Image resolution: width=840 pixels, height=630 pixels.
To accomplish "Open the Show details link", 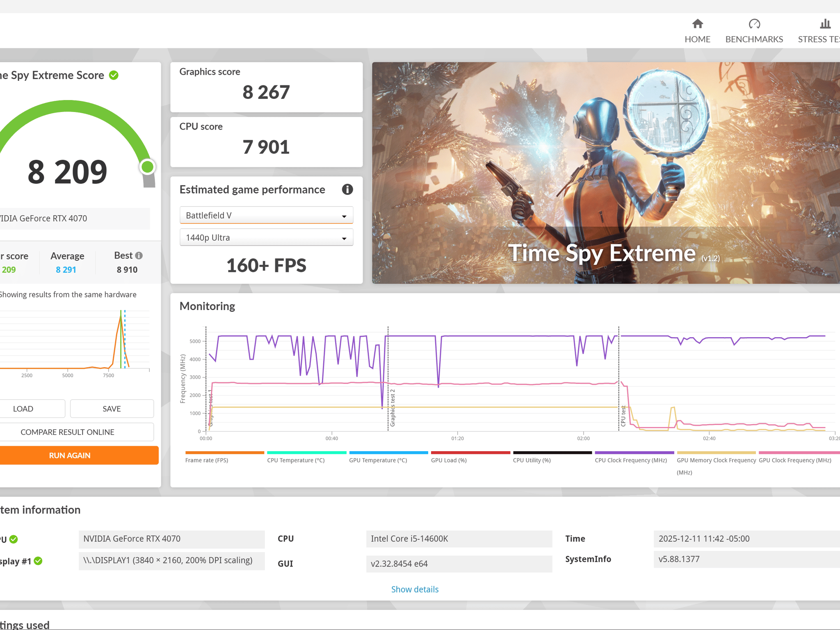I will click(415, 589).
